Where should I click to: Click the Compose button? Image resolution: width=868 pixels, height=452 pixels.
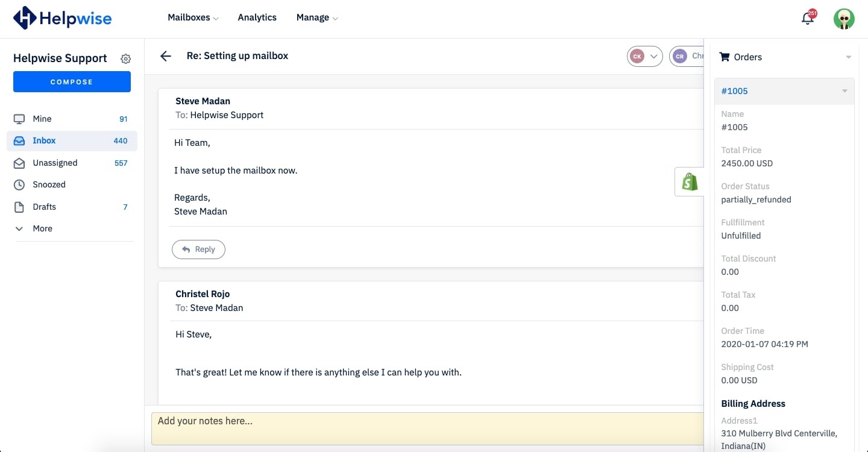tap(72, 81)
